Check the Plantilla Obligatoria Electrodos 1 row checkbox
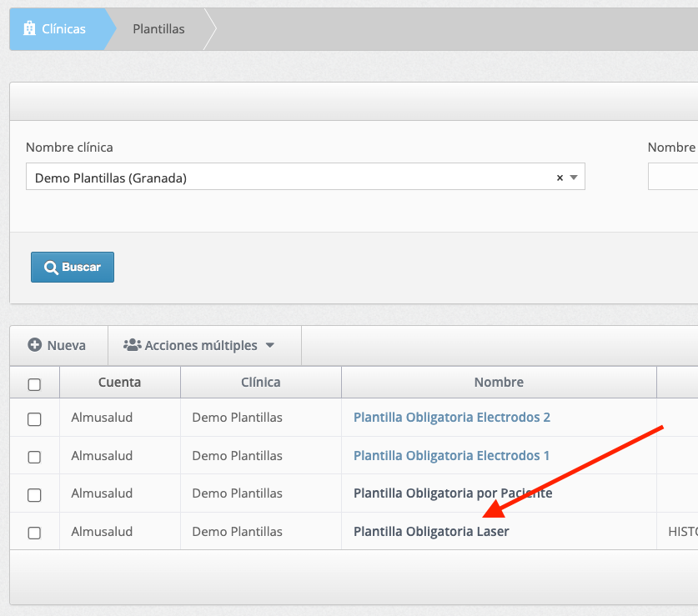Viewport: 698px width, 616px height. click(34, 457)
